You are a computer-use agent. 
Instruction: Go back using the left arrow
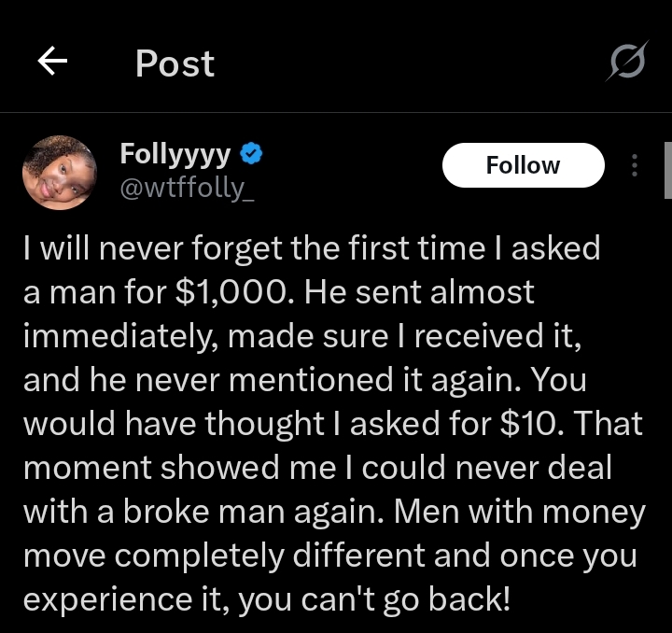pos(53,63)
